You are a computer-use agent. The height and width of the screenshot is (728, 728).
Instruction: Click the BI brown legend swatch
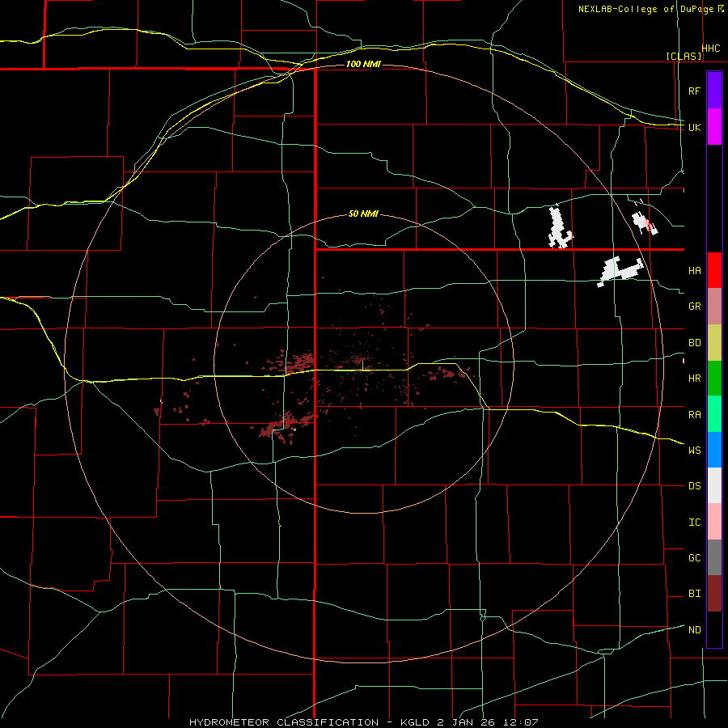click(x=714, y=594)
